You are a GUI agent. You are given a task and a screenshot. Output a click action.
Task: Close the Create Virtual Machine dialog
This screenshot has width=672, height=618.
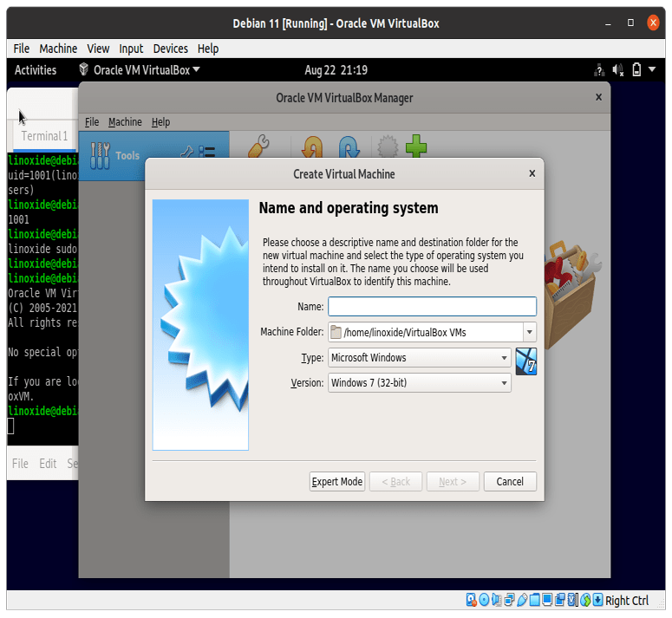pyautogui.click(x=532, y=173)
